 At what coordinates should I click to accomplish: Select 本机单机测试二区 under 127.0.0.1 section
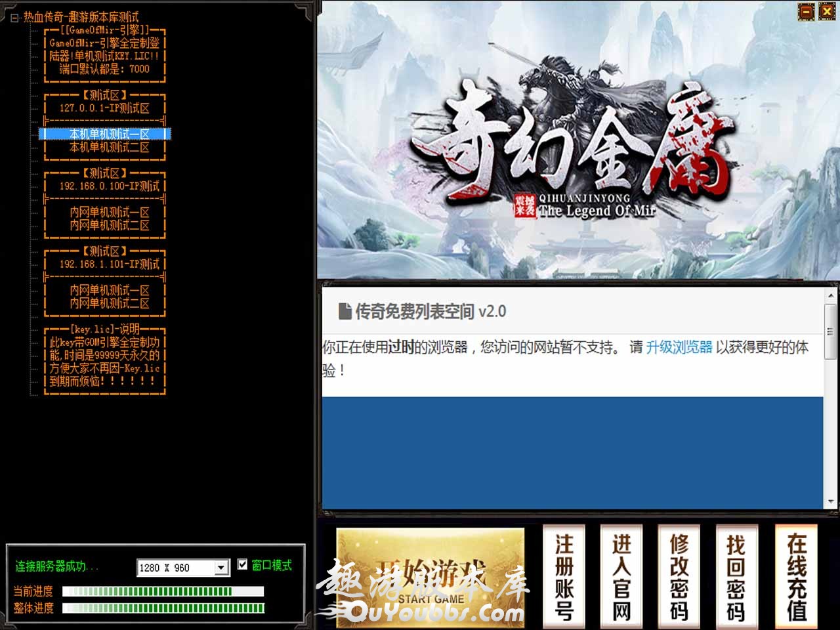click(x=109, y=148)
